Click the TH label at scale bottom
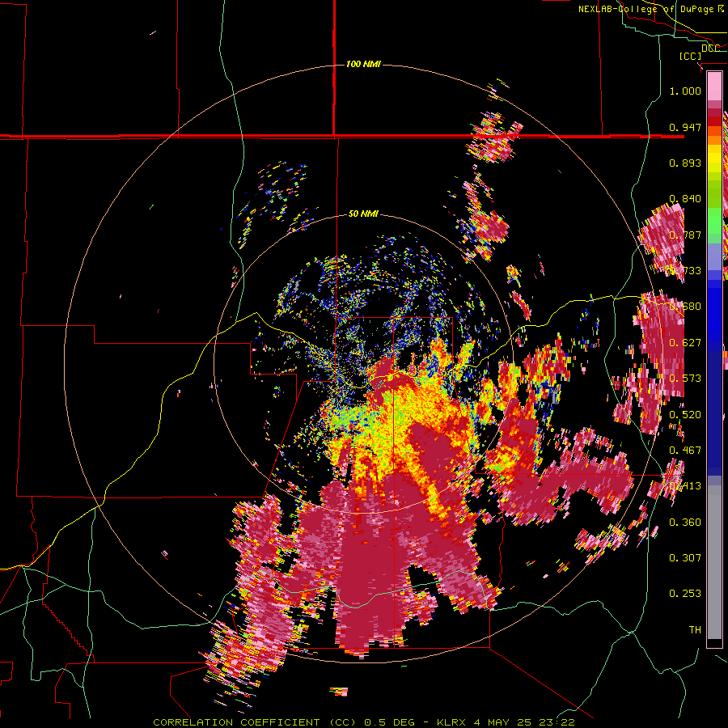This screenshot has height=728, width=728. pos(695,630)
